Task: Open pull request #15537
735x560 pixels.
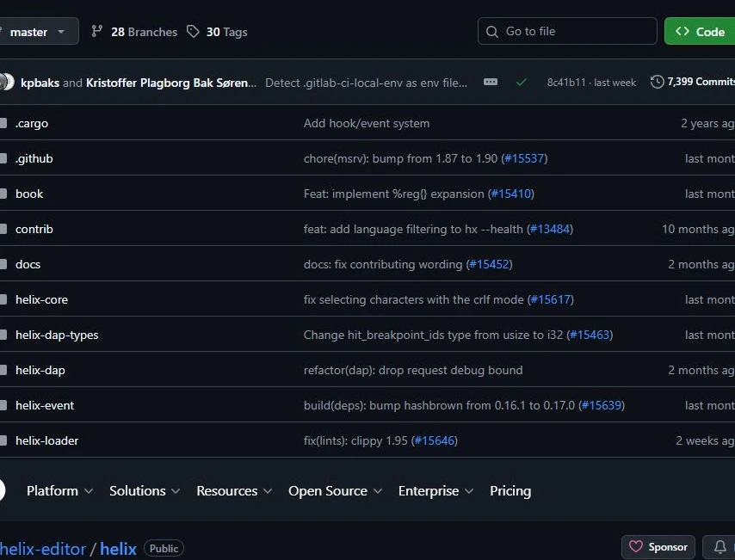Action: point(524,158)
